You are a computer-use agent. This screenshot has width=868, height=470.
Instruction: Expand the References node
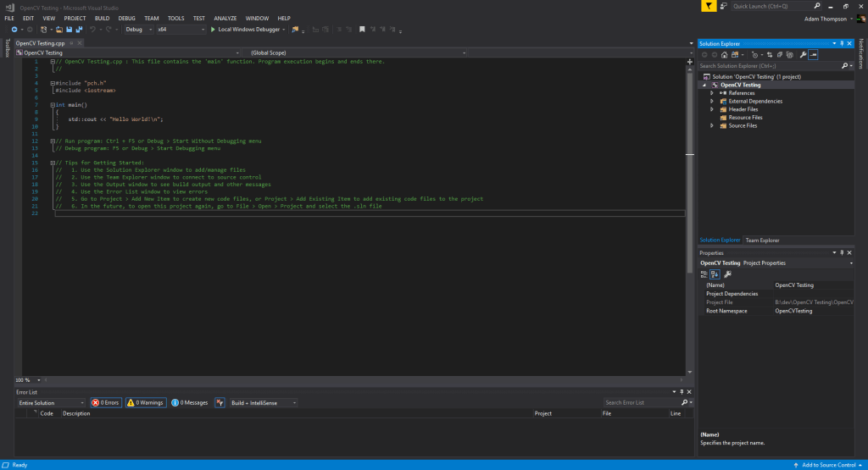pyautogui.click(x=712, y=93)
